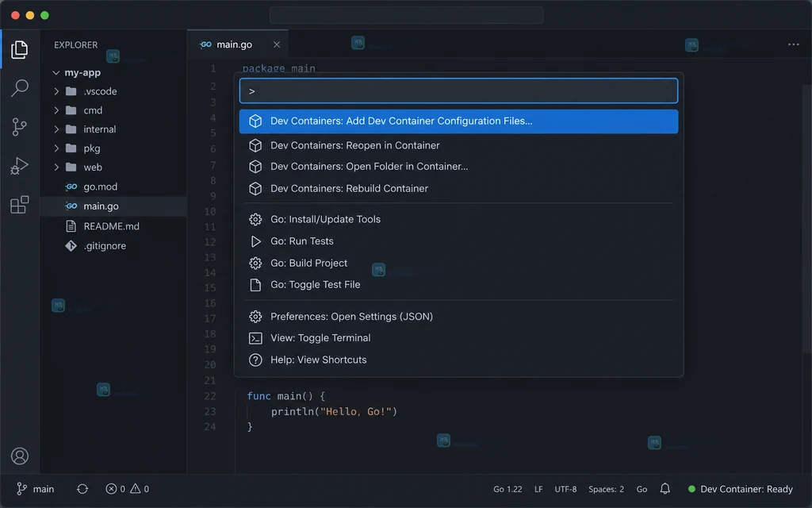
Task: Click the cube icon beside Open Folder in Container
Action: click(x=255, y=167)
